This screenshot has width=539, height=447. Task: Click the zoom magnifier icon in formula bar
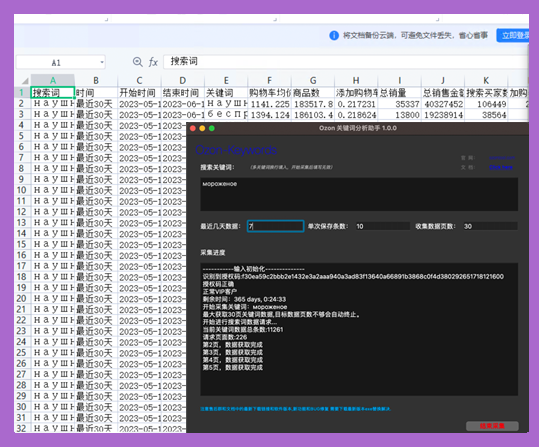[x=138, y=62]
